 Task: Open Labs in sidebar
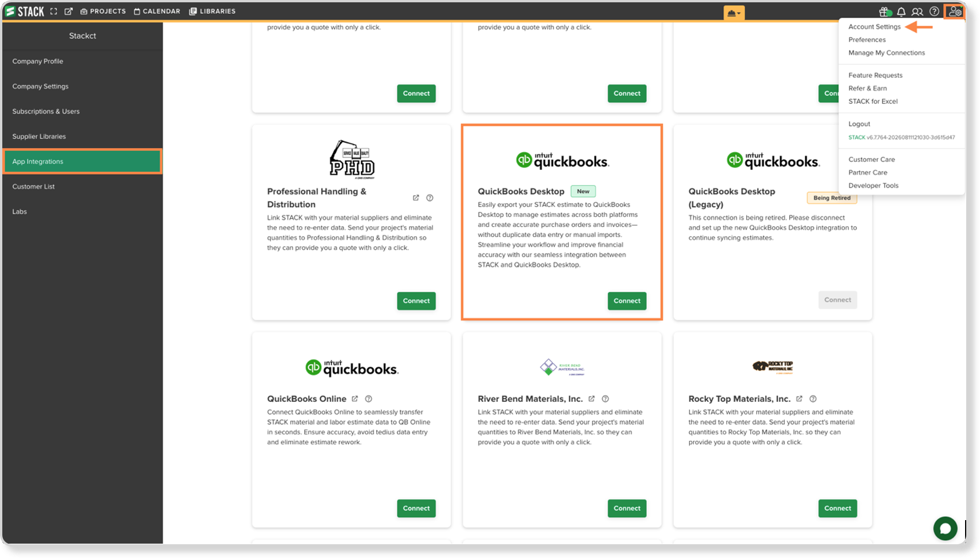pos(83,212)
